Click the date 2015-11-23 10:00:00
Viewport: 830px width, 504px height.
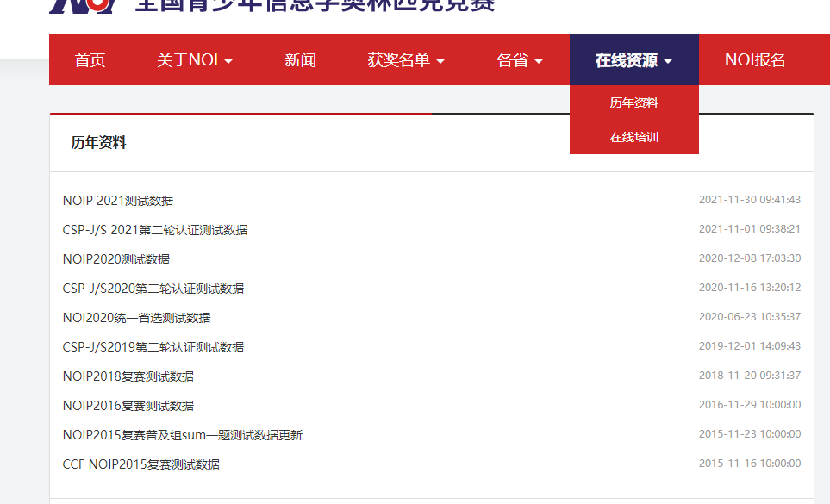pyautogui.click(x=750, y=434)
